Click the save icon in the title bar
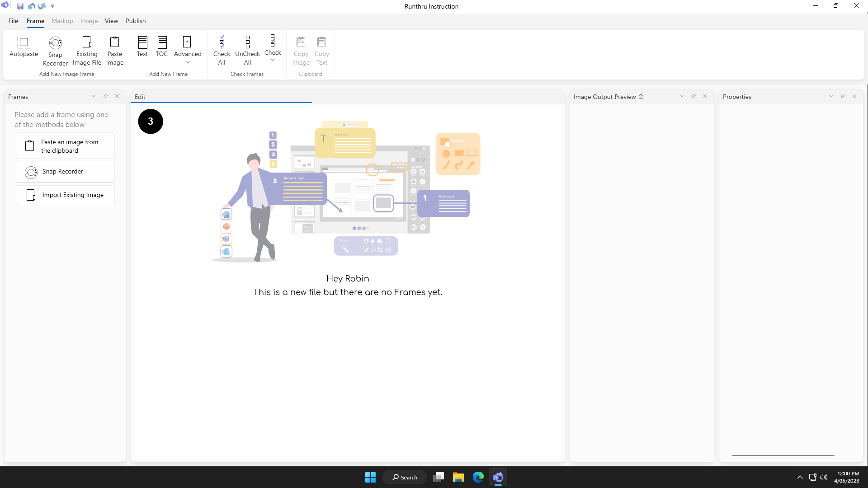 click(20, 6)
